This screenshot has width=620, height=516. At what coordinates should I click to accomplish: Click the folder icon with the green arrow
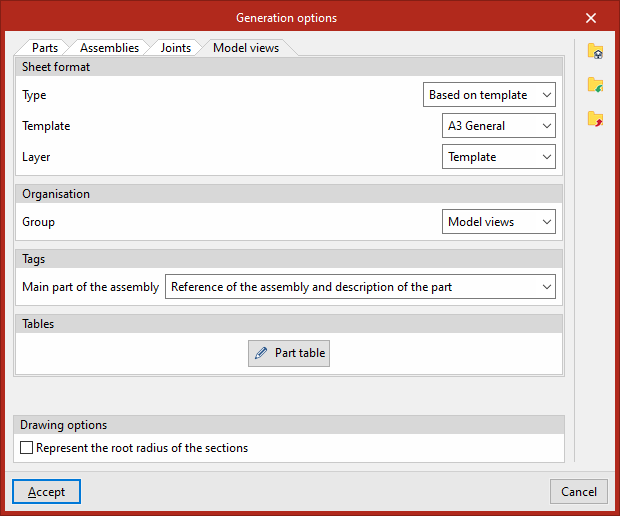coord(595,85)
